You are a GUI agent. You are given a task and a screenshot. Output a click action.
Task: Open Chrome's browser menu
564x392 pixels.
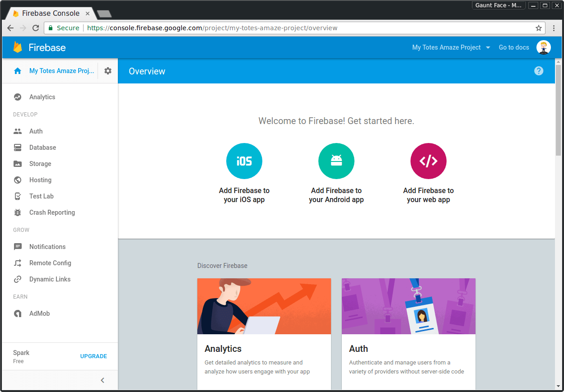(x=554, y=28)
